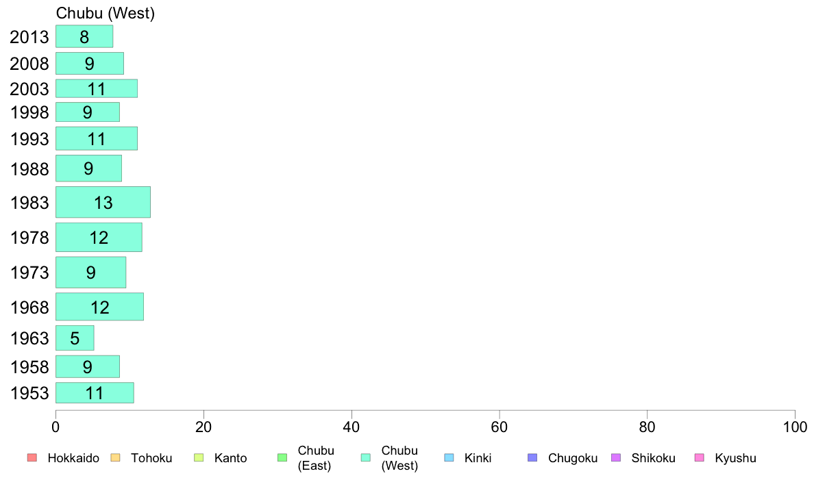
Task: Click the 2003 year axis label
Action: [29, 89]
